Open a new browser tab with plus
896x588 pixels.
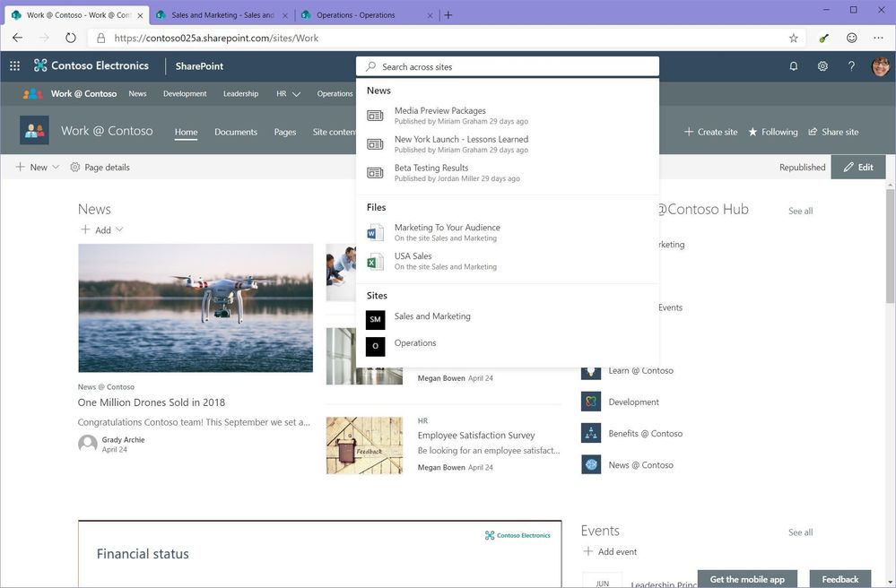tap(448, 15)
